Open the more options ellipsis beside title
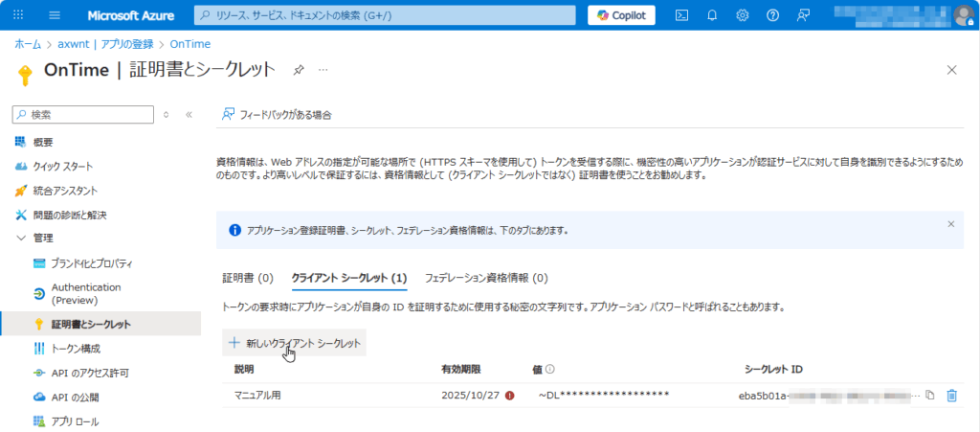Screen dimensions: 980x432 click(323, 70)
